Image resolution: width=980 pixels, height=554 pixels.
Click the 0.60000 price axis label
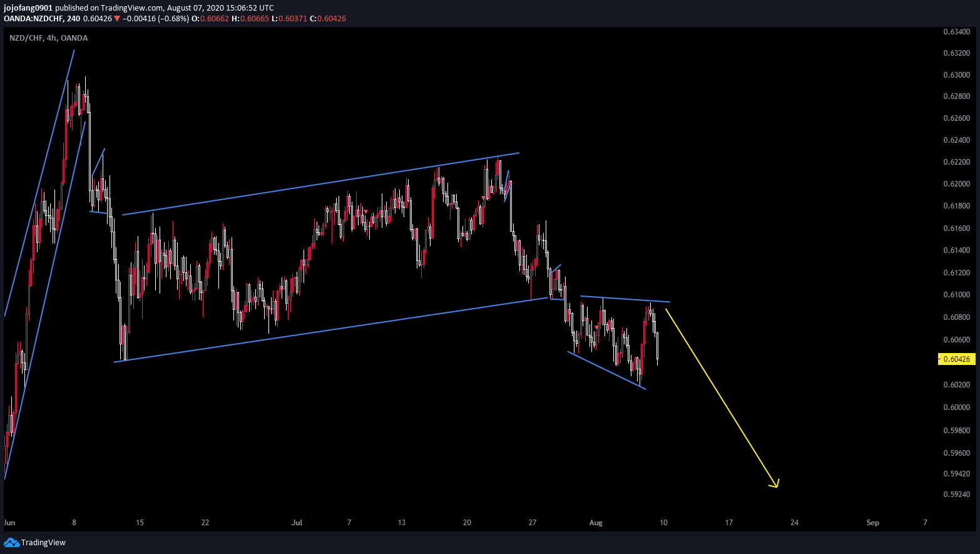click(x=956, y=408)
